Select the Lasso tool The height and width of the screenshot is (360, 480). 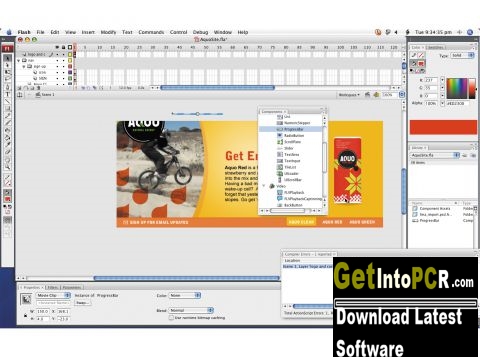click(7, 79)
